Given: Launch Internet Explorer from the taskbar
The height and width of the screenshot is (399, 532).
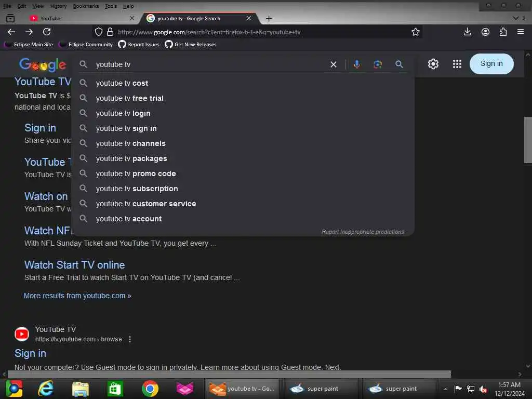Looking at the screenshot, I should click(x=46, y=388).
